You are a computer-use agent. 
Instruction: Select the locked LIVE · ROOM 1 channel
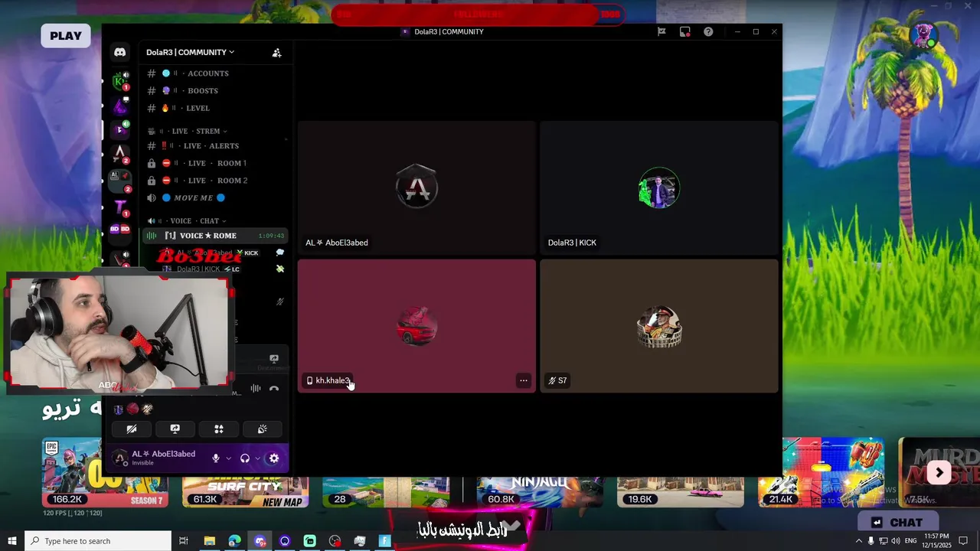(x=217, y=163)
